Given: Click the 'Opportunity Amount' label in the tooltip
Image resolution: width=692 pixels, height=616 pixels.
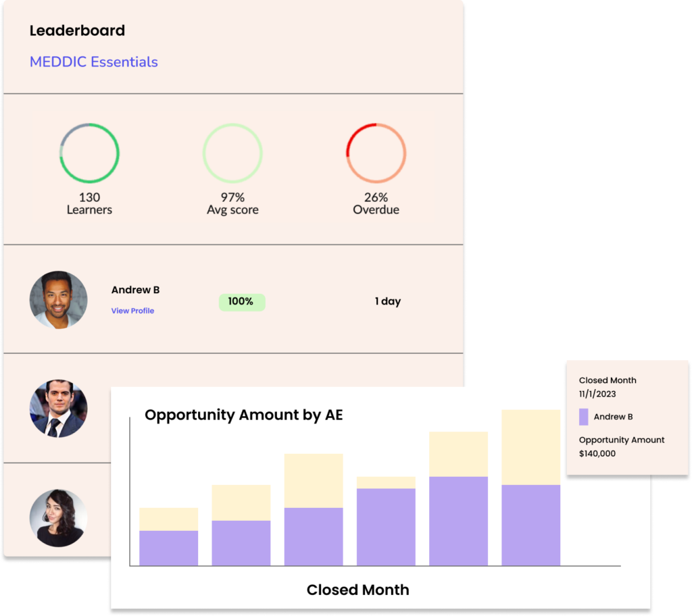Looking at the screenshot, I should (x=622, y=440).
